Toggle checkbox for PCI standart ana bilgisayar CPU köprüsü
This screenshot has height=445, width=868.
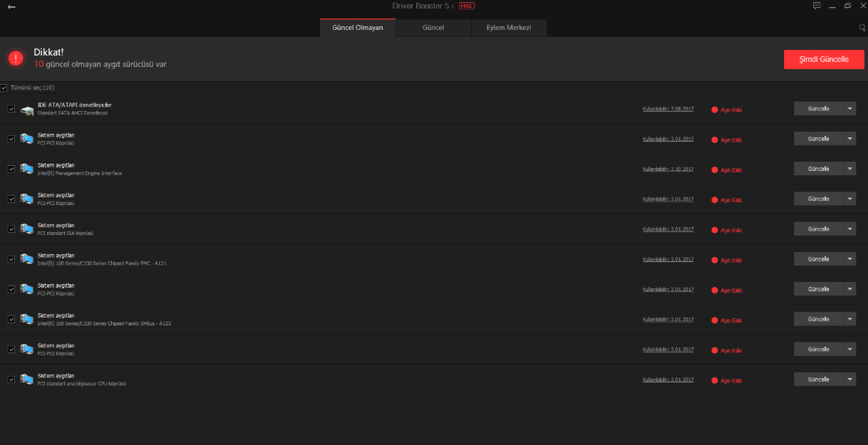11,379
